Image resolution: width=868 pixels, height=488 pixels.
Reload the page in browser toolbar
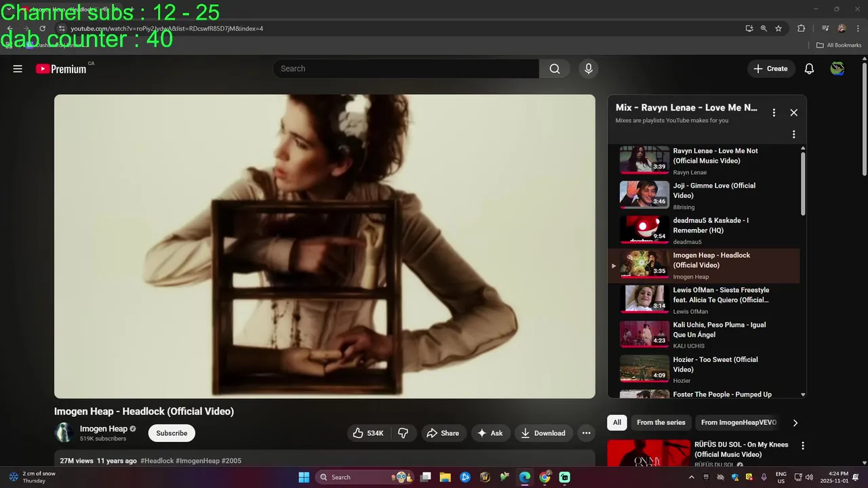click(x=42, y=28)
